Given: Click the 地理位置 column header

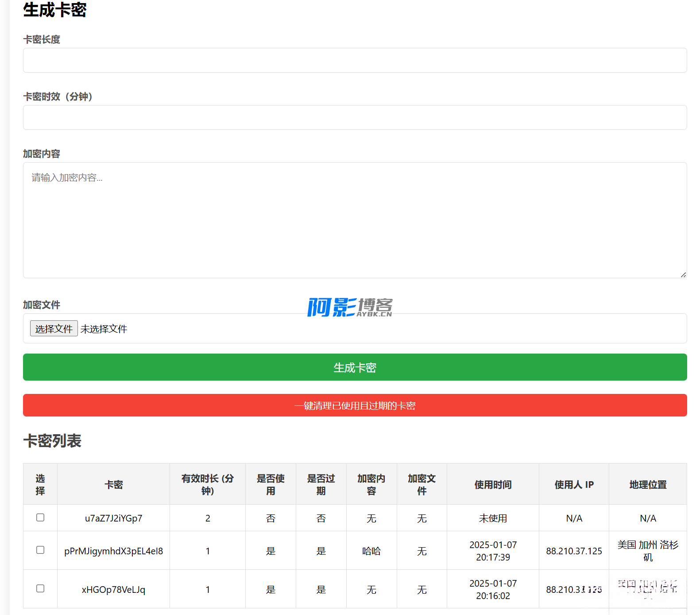Looking at the screenshot, I should [648, 485].
